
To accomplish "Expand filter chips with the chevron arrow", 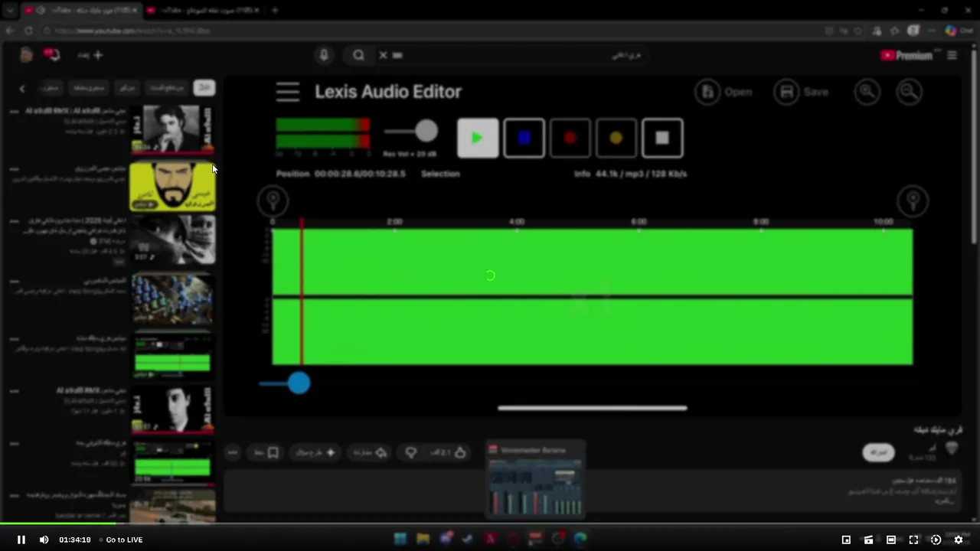I will [22, 88].
